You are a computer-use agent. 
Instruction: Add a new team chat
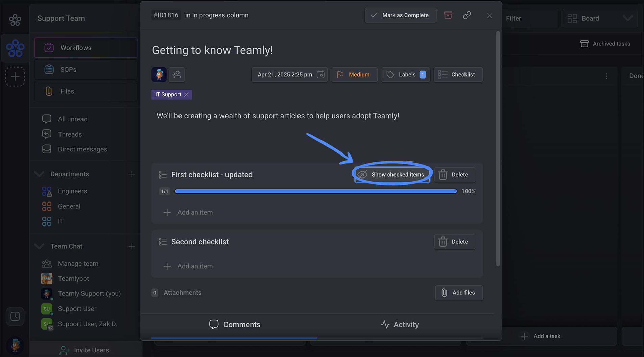coord(132,246)
